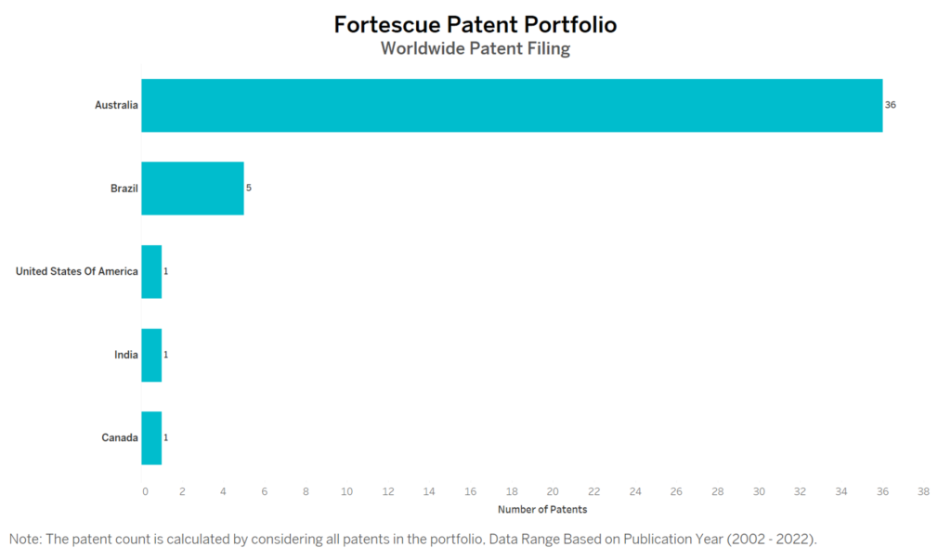The width and height of the screenshot is (951, 560).
Task: Click the patent count note text
Action: [x=412, y=539]
